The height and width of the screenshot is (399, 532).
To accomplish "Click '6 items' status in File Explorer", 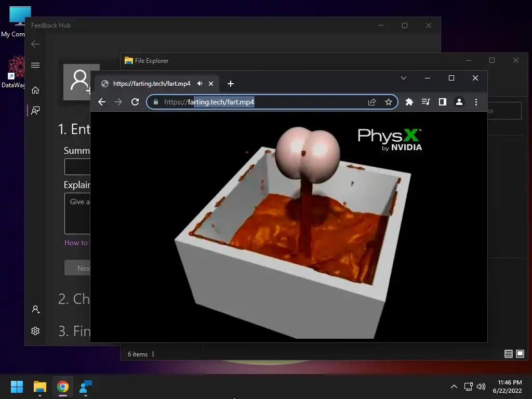I will pyautogui.click(x=138, y=354).
